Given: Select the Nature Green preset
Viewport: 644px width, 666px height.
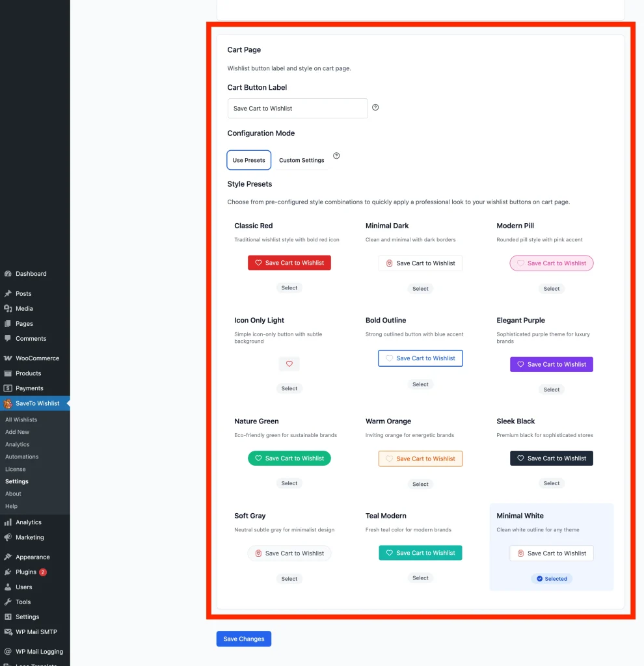Looking at the screenshot, I should click(x=289, y=483).
